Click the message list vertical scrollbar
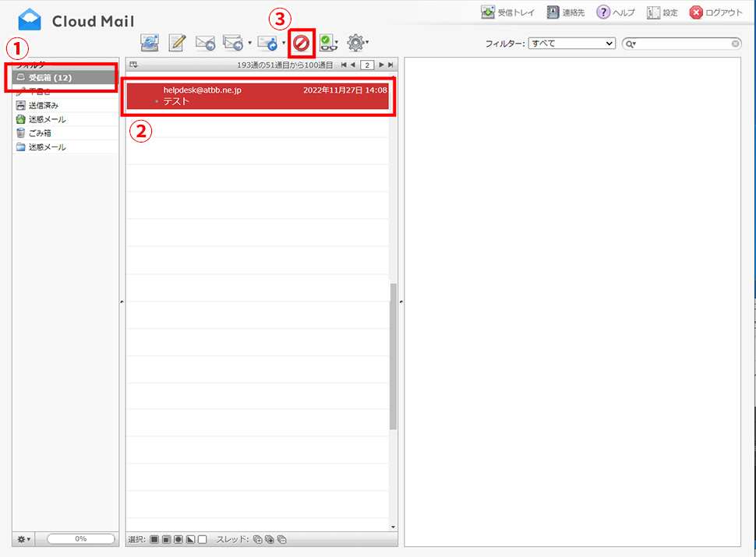This screenshot has height=557, width=756. (393, 356)
